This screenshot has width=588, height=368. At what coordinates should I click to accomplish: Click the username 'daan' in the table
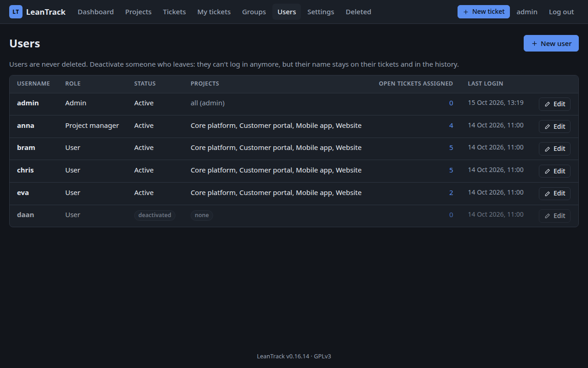25,215
